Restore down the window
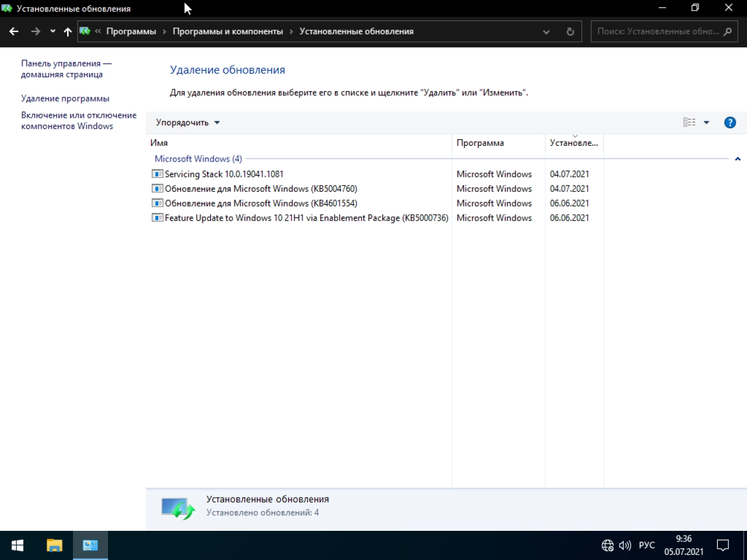747x560 pixels. pos(695,8)
